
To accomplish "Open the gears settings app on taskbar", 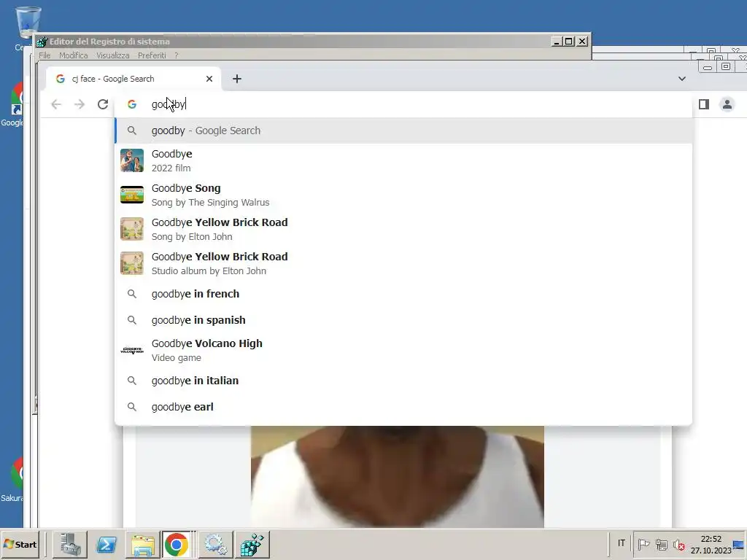I will 215,544.
